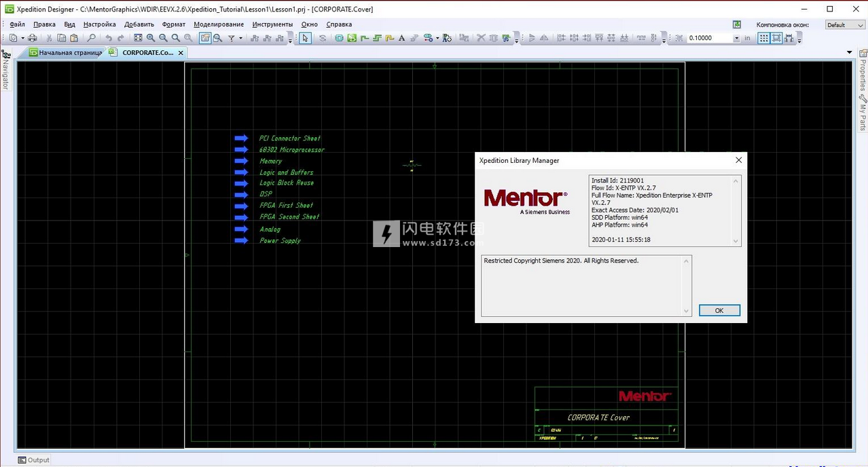This screenshot has height=467, width=868.
Task: Expand the Output panel at the bottom
Action: pos(34,460)
